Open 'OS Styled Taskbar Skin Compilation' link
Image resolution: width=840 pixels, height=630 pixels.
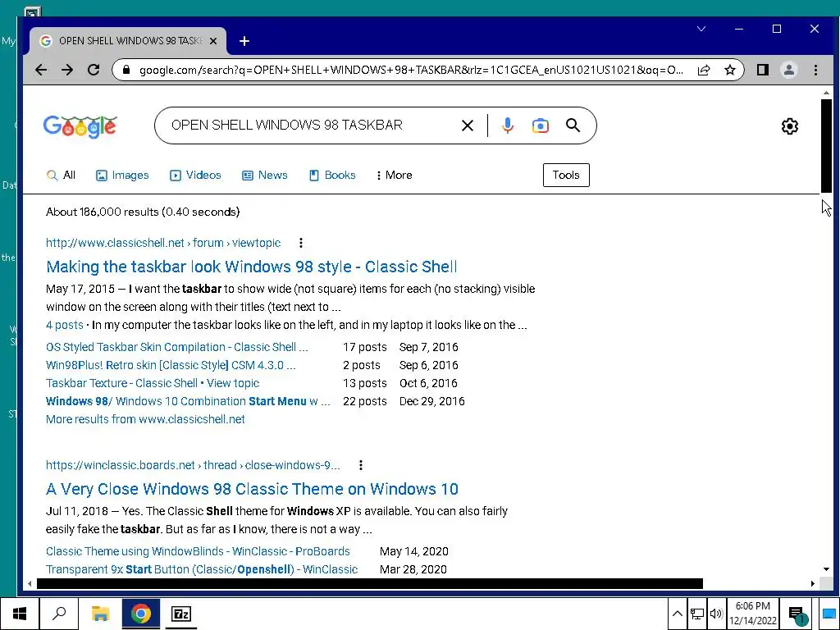177,347
